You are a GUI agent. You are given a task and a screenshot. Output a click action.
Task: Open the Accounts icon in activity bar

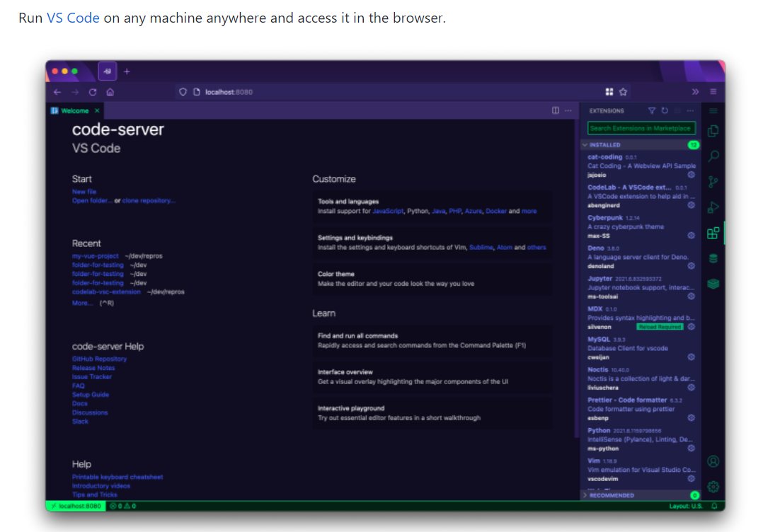[x=713, y=461]
